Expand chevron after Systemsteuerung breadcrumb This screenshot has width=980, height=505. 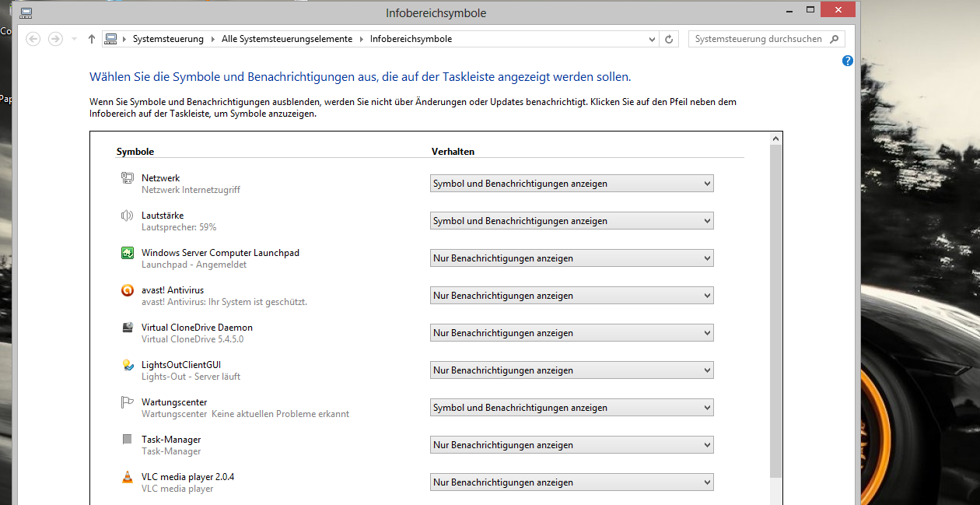[x=213, y=39]
